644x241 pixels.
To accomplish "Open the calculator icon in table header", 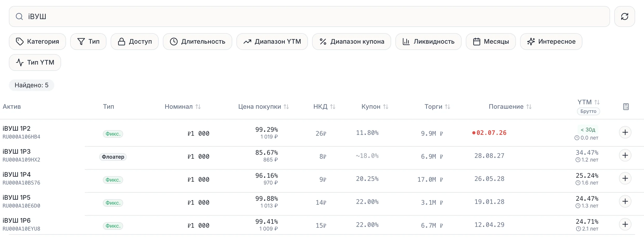I will [626, 107].
